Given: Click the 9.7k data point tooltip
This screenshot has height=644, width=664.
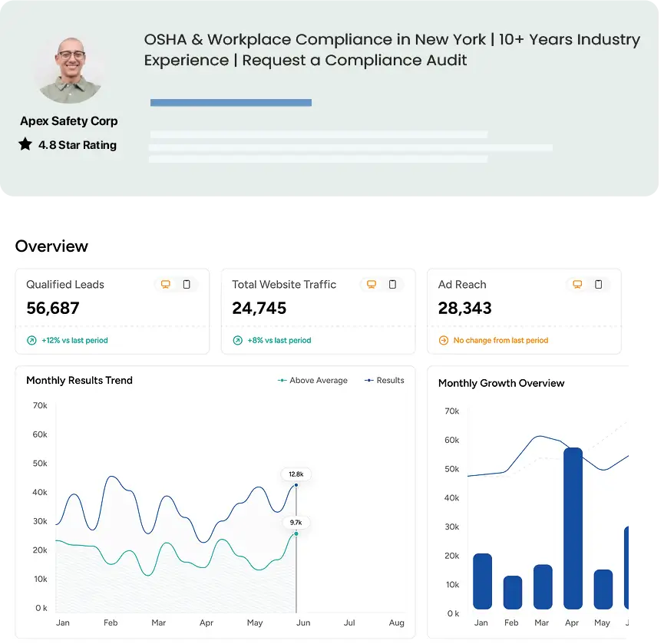Looking at the screenshot, I should point(296,523).
